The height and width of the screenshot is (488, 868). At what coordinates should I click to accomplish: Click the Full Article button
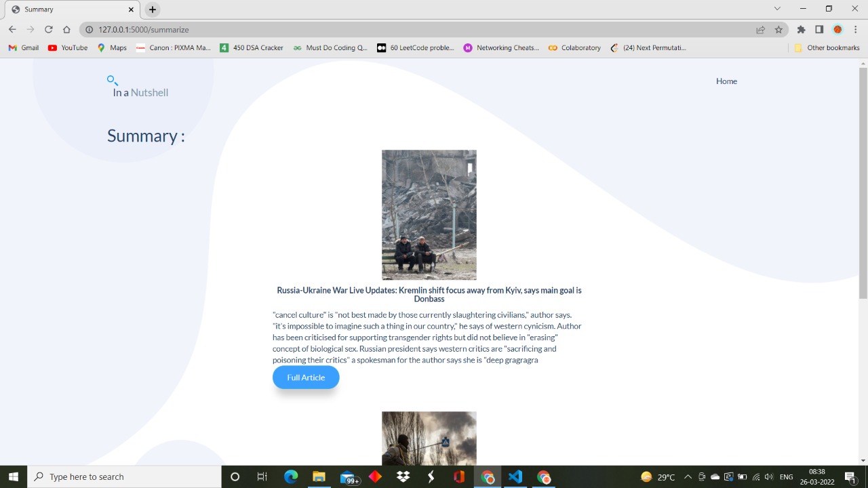306,378
